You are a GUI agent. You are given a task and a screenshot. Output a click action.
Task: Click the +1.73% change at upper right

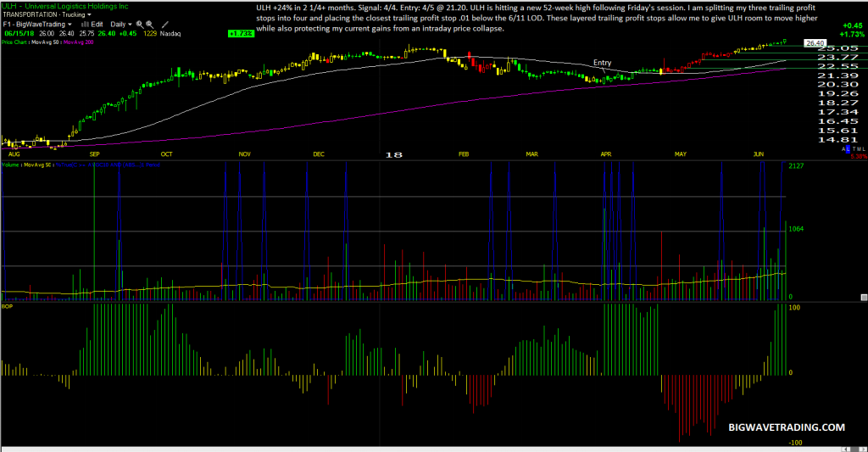pyautogui.click(x=852, y=34)
